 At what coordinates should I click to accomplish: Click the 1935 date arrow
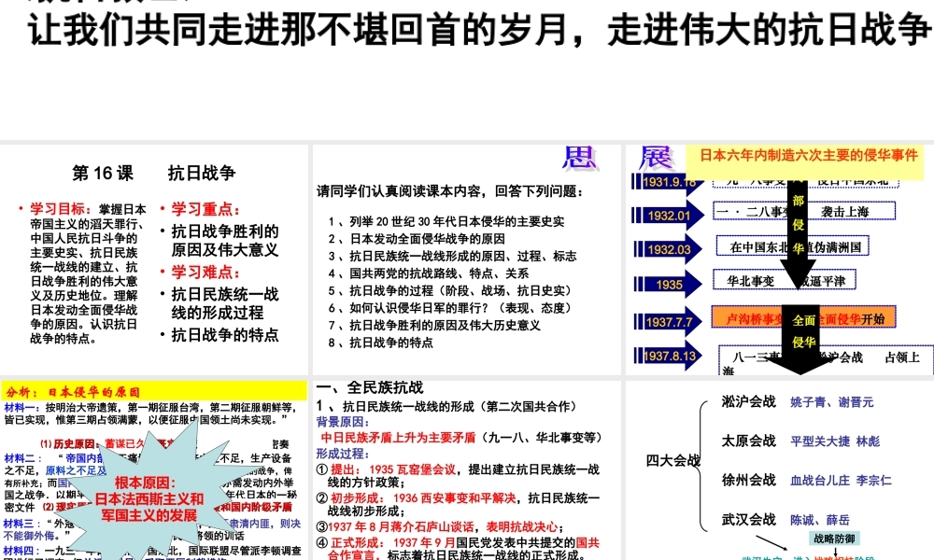pos(667,285)
